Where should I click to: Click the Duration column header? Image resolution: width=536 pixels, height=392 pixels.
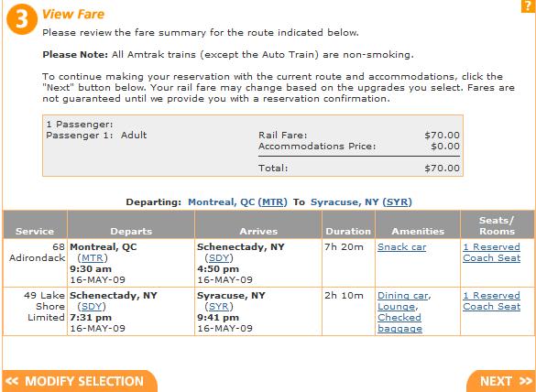(x=348, y=232)
